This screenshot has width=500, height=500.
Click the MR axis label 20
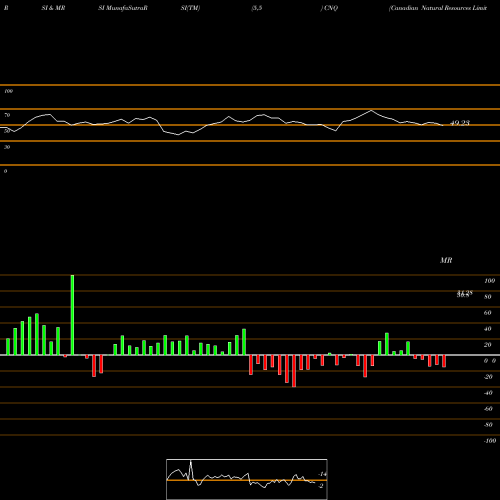488,345
